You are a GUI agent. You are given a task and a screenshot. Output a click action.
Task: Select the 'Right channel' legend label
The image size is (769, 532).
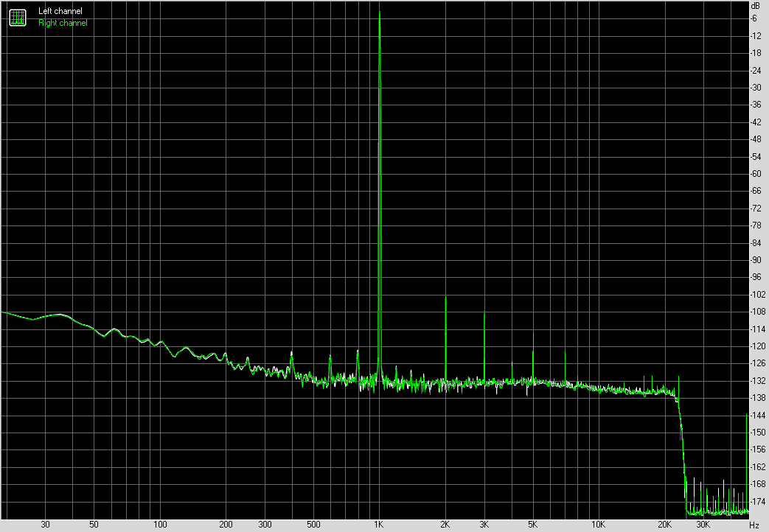[x=63, y=23]
